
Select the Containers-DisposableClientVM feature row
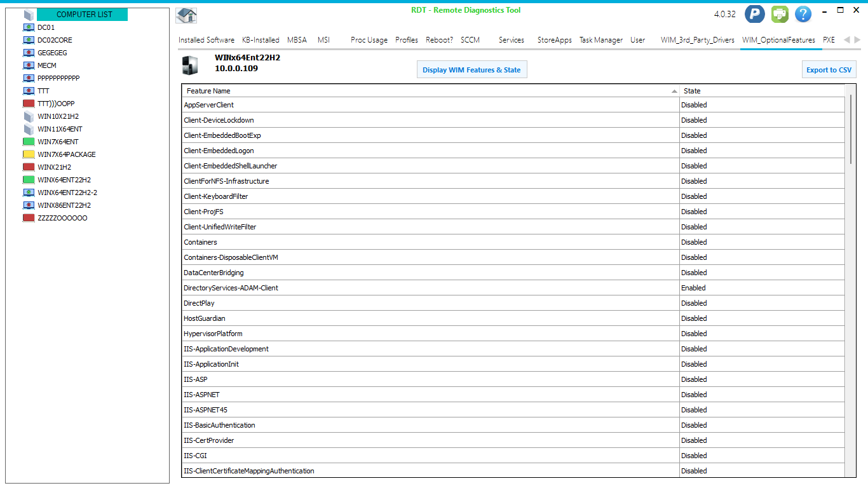(x=513, y=257)
